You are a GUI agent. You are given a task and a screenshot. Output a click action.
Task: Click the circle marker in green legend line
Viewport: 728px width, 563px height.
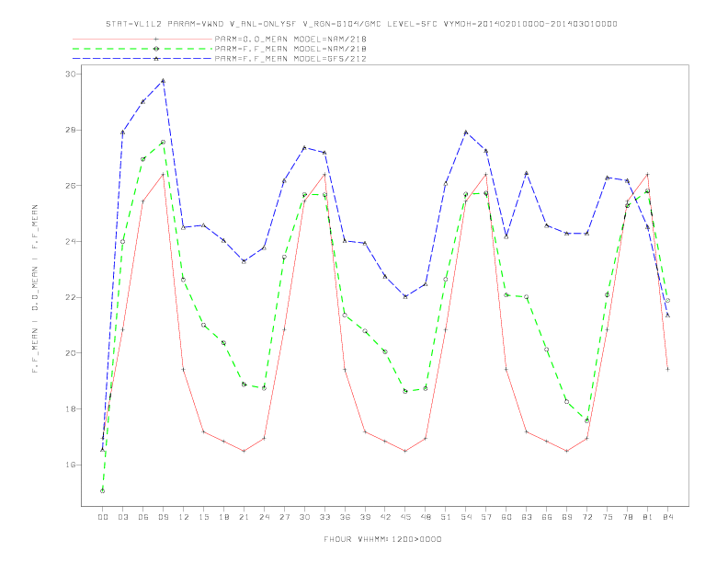[156, 49]
